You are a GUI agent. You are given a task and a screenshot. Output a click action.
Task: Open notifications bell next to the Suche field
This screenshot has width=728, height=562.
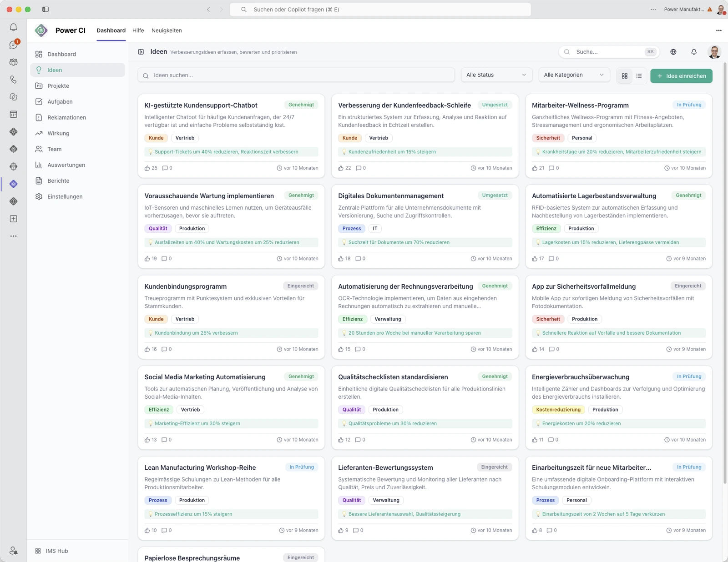[x=694, y=52]
